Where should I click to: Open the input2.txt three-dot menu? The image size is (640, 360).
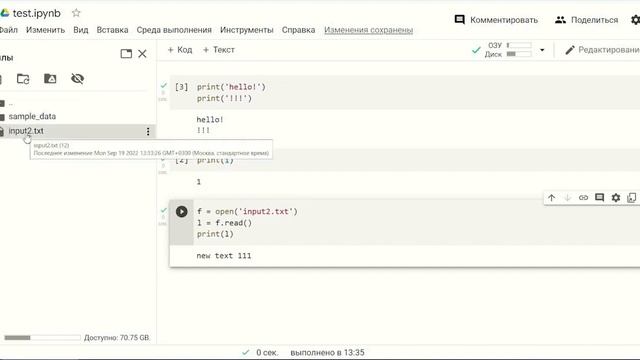click(x=148, y=131)
